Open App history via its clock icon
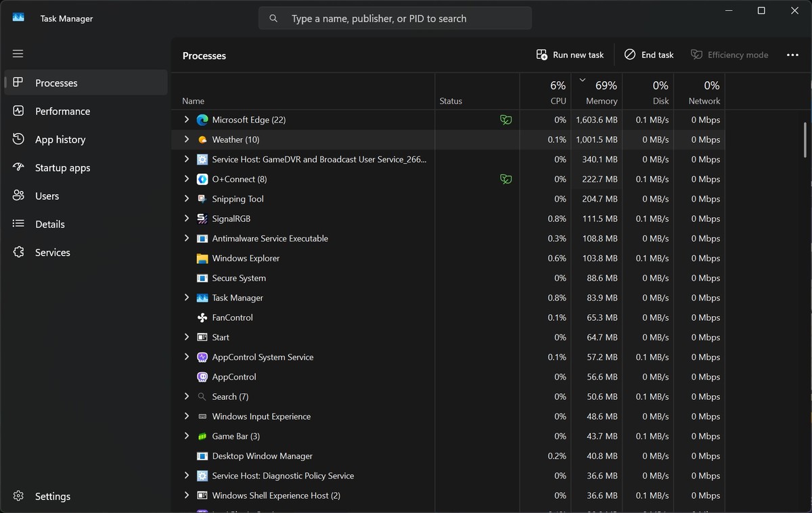This screenshot has height=513, width=812. 19,139
